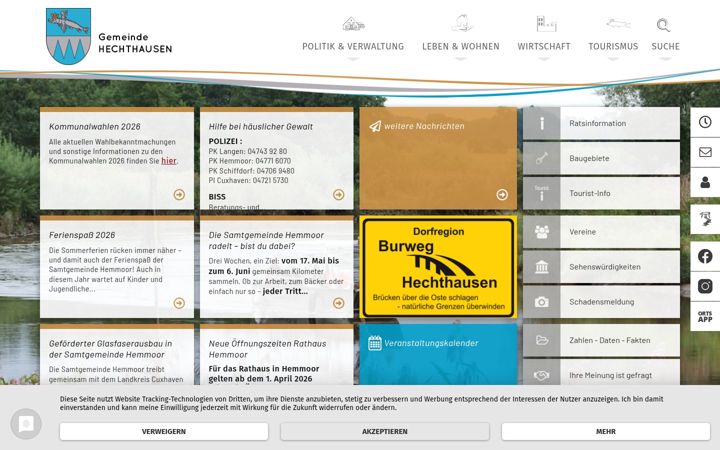Click the Orts App sidebar icon
Image resolution: width=720 pixels, height=450 pixels.
point(705,316)
